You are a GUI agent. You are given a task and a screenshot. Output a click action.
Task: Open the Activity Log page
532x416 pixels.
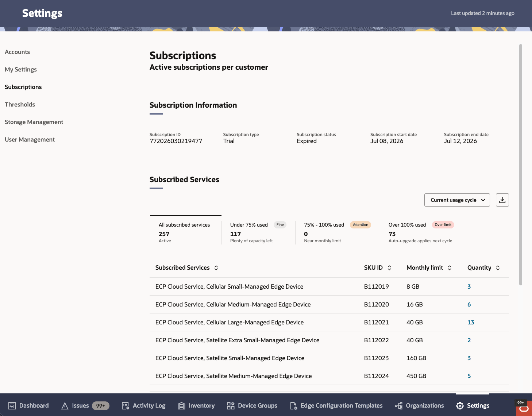[143, 405]
